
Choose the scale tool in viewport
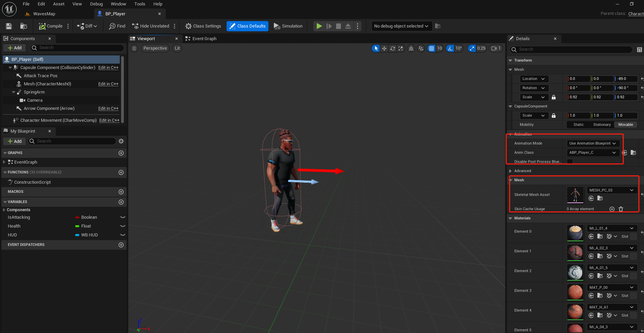(x=401, y=48)
